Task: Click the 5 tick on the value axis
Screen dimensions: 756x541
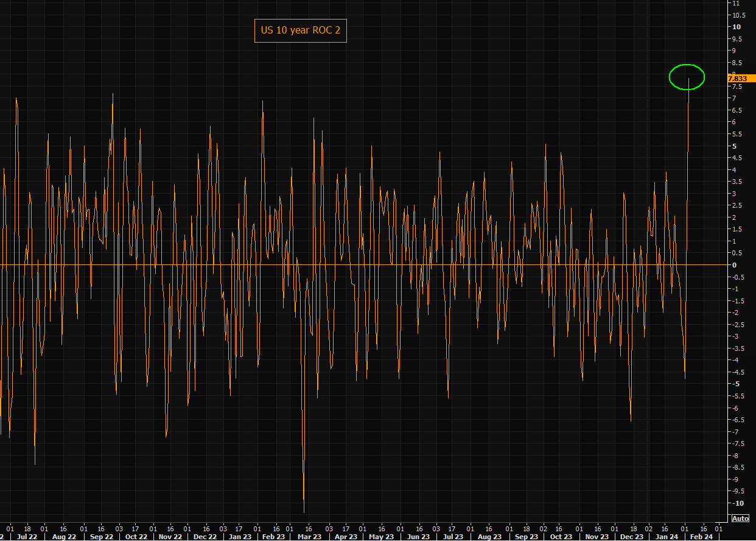Action: pyautogui.click(x=735, y=146)
